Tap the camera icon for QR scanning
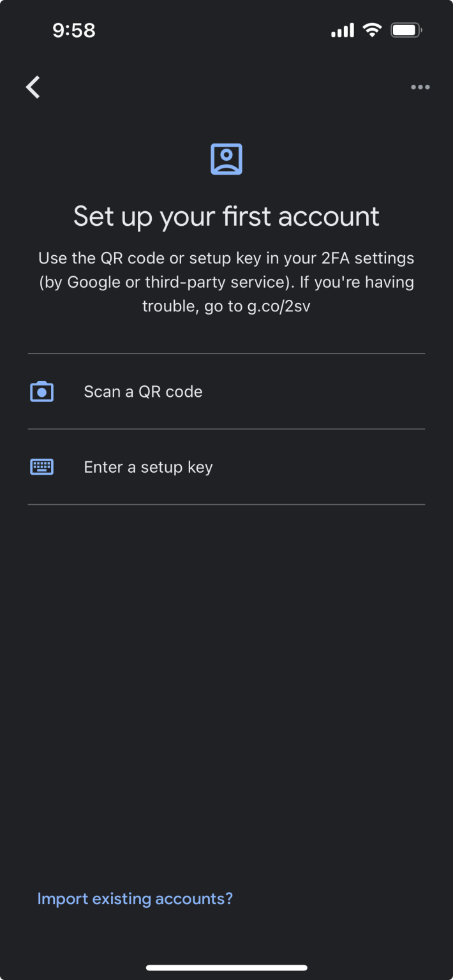The width and height of the screenshot is (453, 980). 42,392
